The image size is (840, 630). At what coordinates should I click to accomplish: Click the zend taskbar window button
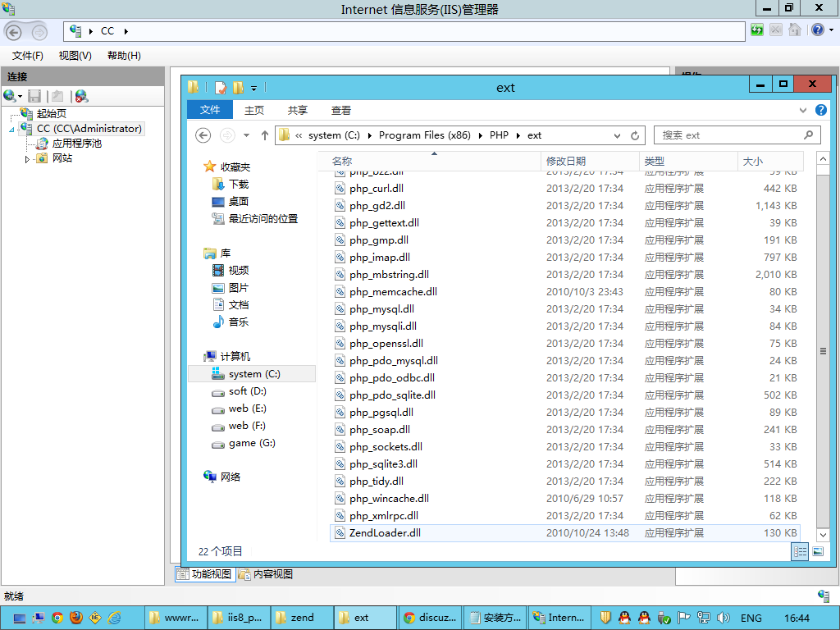(302, 618)
